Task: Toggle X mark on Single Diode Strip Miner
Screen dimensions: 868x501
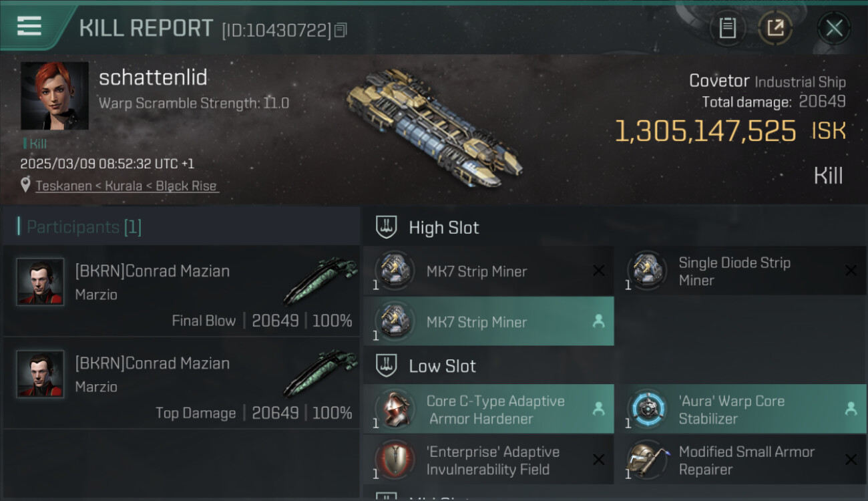Action: click(851, 271)
